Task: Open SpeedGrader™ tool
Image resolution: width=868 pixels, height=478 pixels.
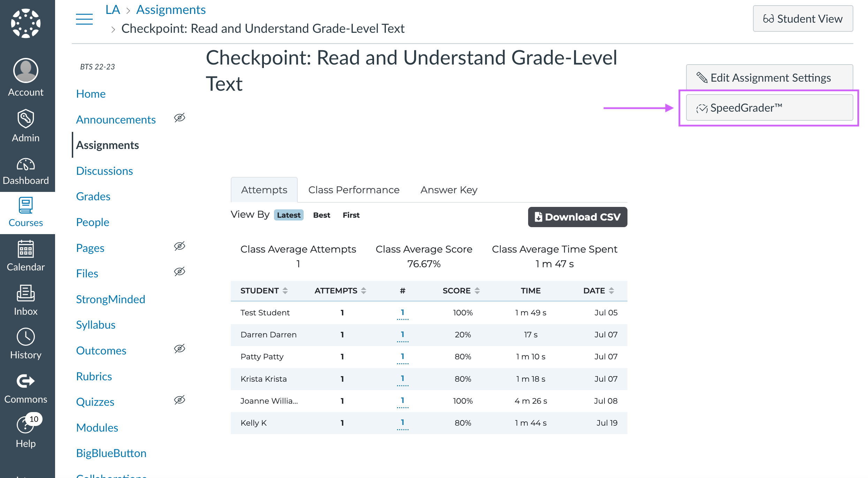Action: point(769,107)
